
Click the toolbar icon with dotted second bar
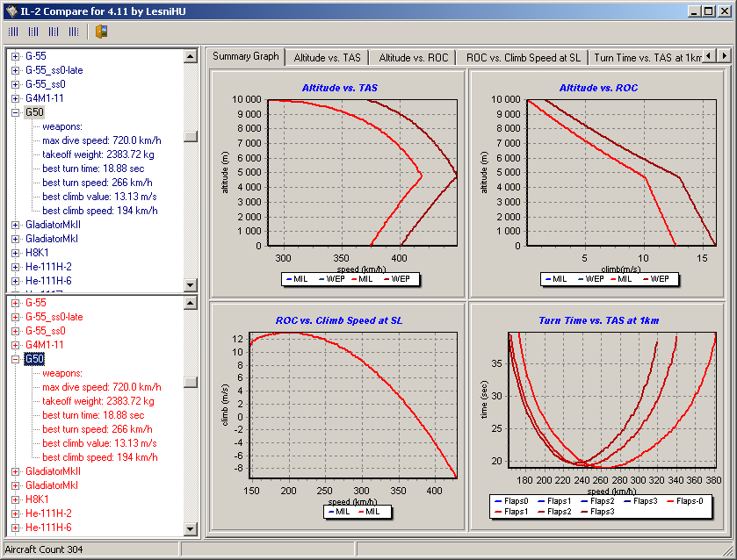[33, 32]
